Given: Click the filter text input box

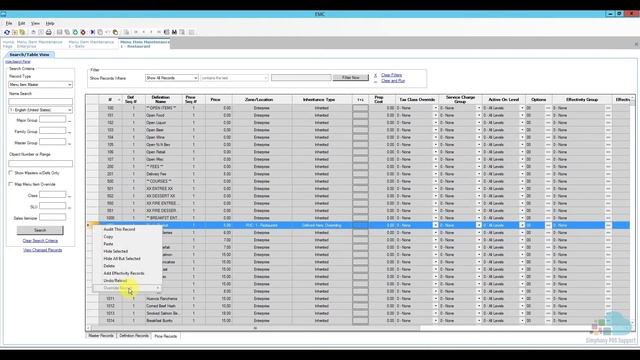Looking at the screenshot, I should tap(301, 78).
